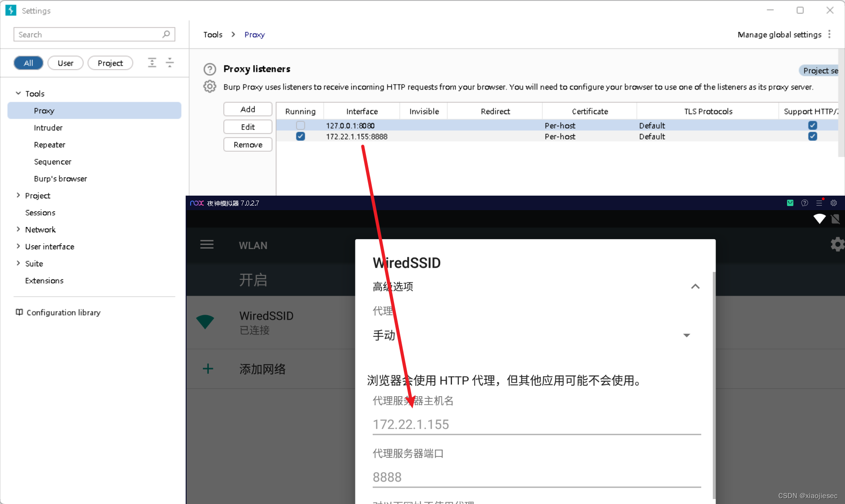This screenshot has height=504, width=845.
Task: Click the Nox emulator logo icon
Action: [x=197, y=203]
